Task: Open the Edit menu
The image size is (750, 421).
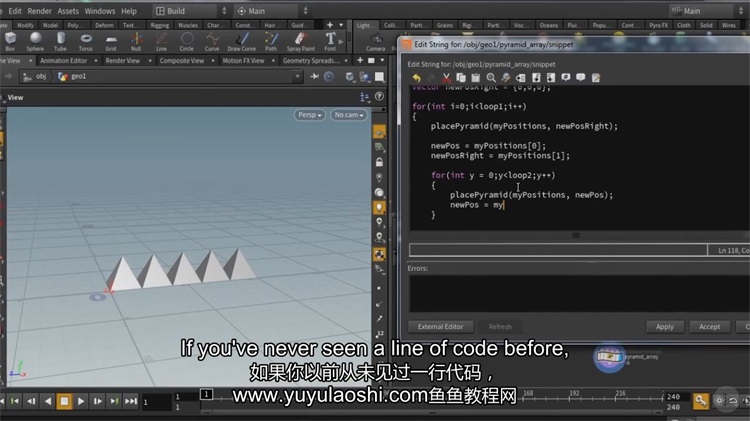Action: coord(15,11)
